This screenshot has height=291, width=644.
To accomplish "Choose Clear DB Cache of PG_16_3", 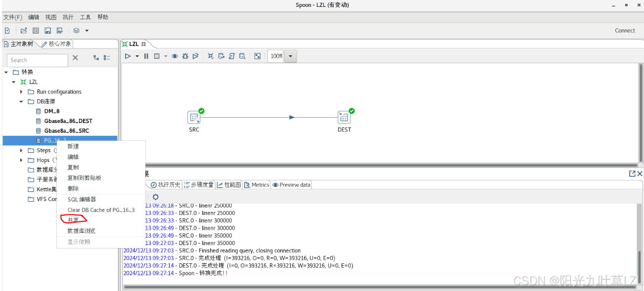I will point(101,210).
